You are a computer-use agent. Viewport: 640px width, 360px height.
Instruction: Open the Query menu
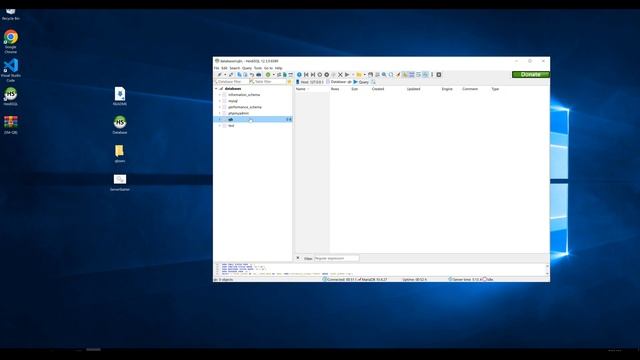[x=247, y=68]
